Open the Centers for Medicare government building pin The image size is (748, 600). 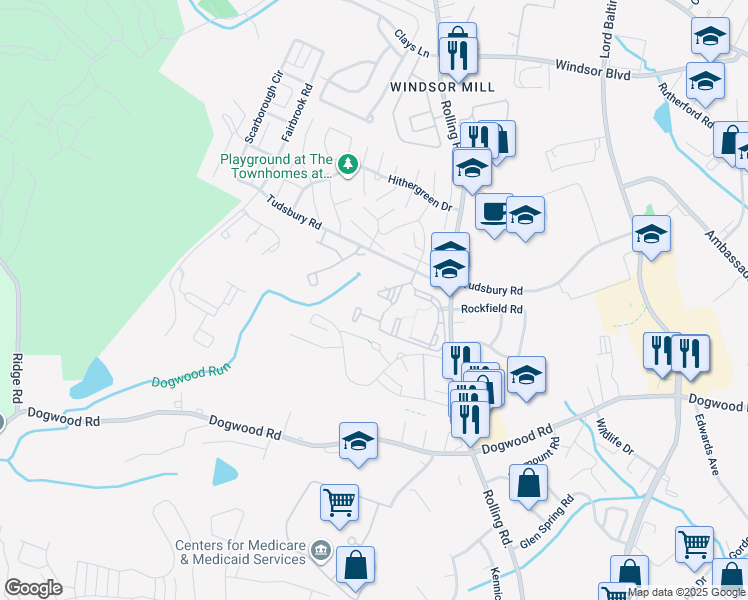point(321,551)
